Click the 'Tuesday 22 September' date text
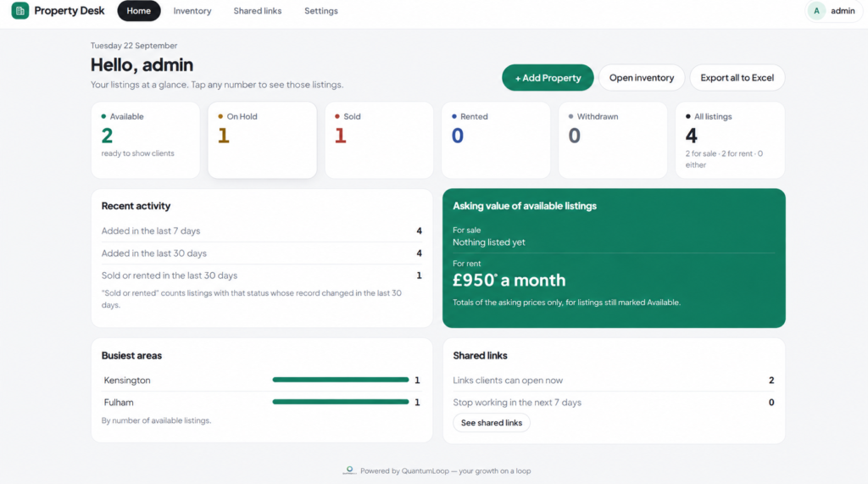The height and width of the screenshot is (484, 868). click(x=134, y=46)
